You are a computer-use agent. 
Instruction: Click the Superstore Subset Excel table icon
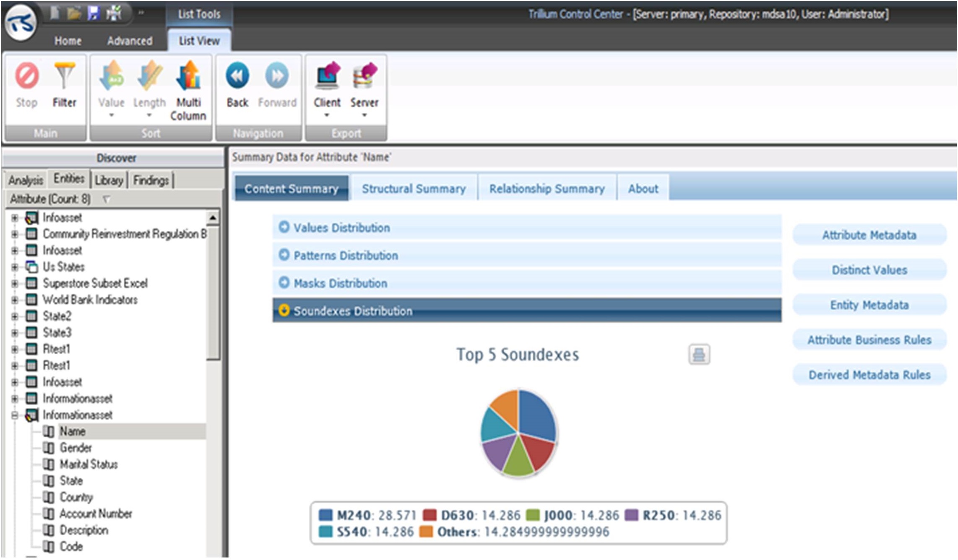[x=31, y=283]
